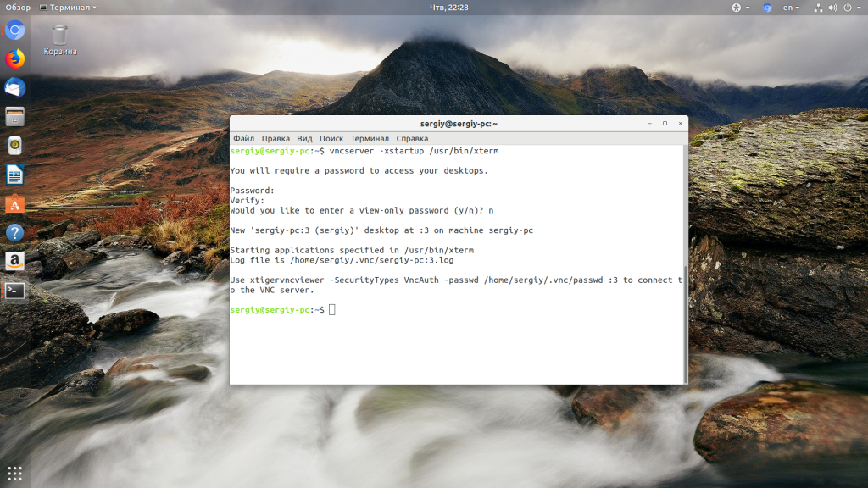
Task: Click the clock showing Чтв, 22:28
Action: 449,7
